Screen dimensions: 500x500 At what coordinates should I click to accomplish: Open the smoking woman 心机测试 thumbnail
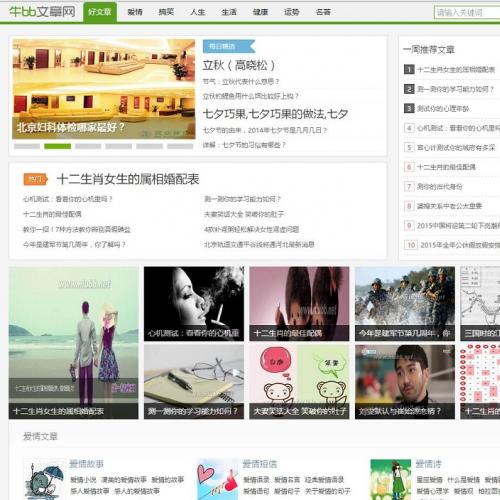point(194,304)
